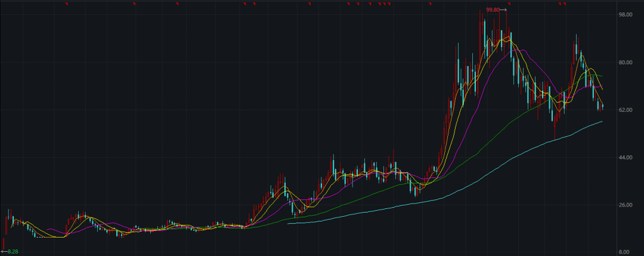
Task: Select the cyan moving average line's right end
Action: click(x=602, y=121)
